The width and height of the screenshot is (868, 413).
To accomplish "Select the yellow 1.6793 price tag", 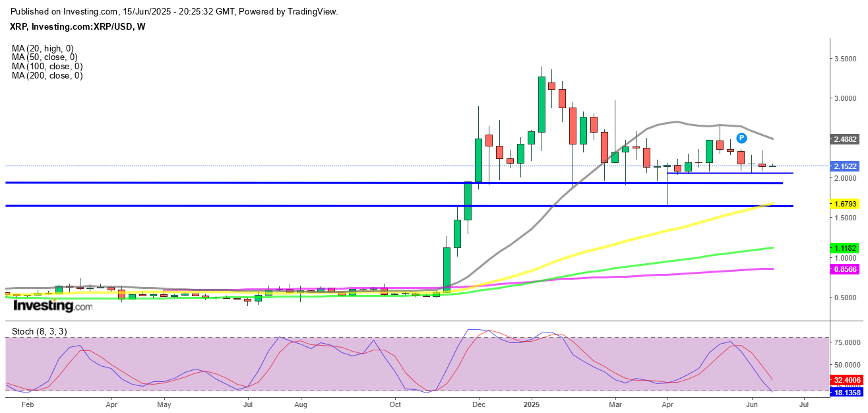I will (845, 205).
